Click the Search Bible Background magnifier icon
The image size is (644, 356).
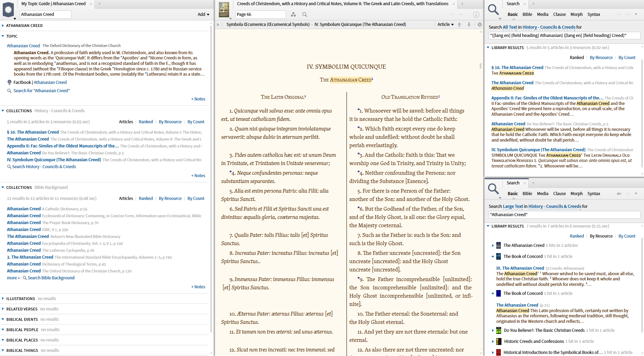25,278
